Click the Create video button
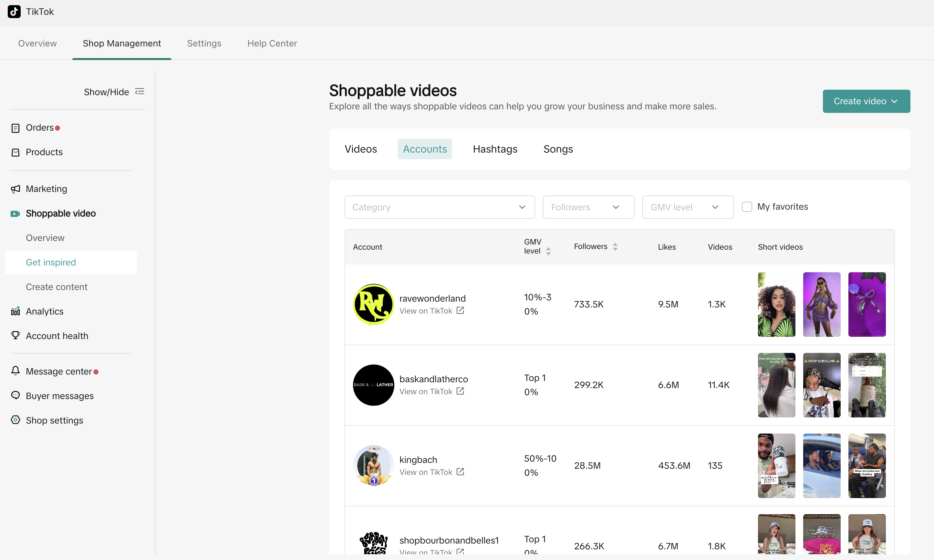The image size is (934, 560). point(866,101)
